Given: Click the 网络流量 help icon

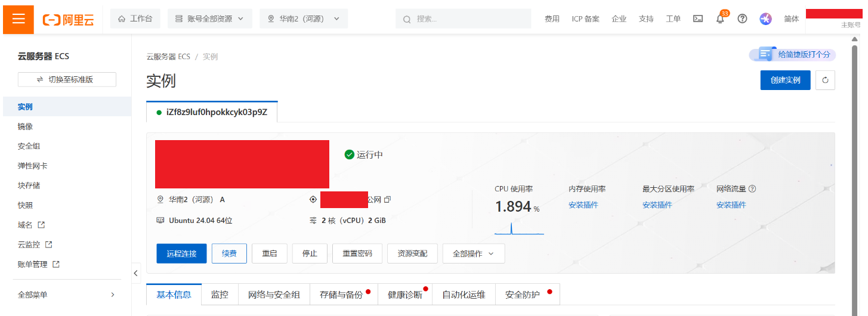Looking at the screenshot, I should click(x=752, y=188).
